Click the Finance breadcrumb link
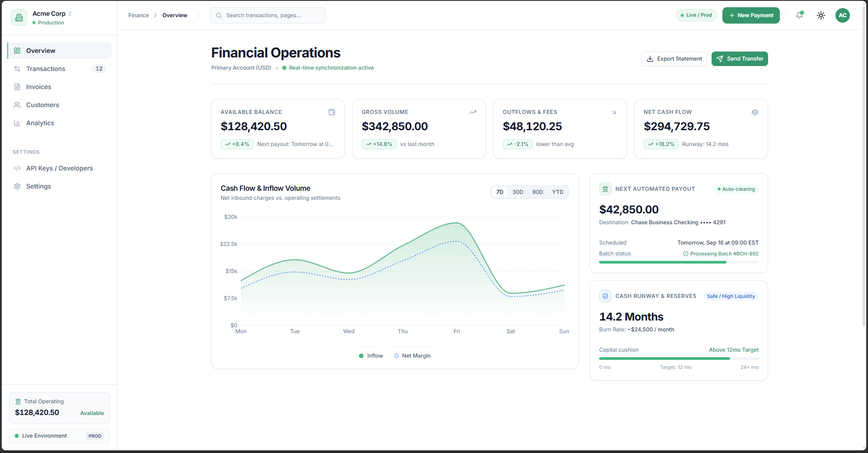This screenshot has width=868, height=453. pos(138,15)
